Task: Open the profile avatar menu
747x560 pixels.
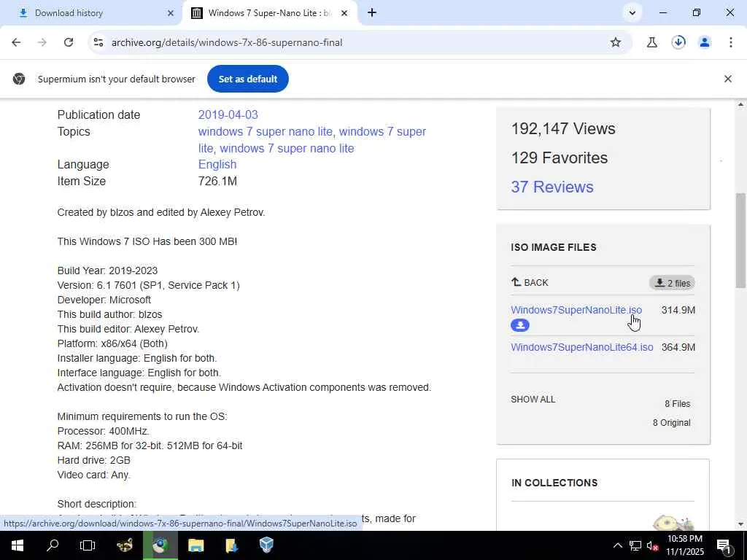Action: pyautogui.click(x=705, y=42)
